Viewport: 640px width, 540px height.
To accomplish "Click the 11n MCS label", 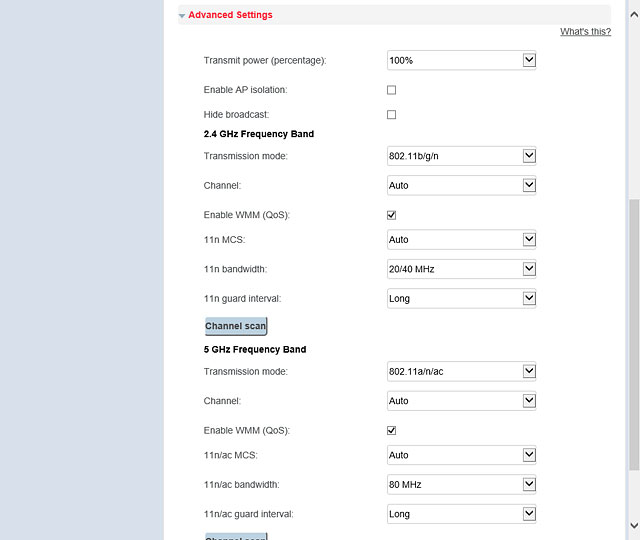I will (x=224, y=240).
